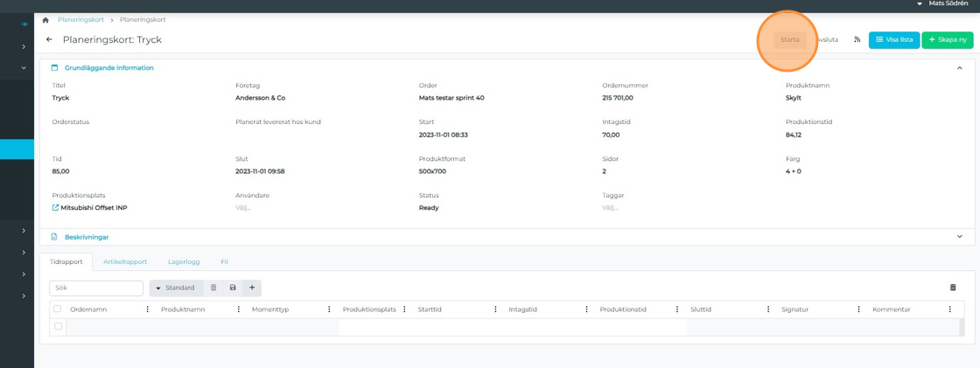Click the home icon in breadcrumb
Screen dimensions: 980x368
45,20
